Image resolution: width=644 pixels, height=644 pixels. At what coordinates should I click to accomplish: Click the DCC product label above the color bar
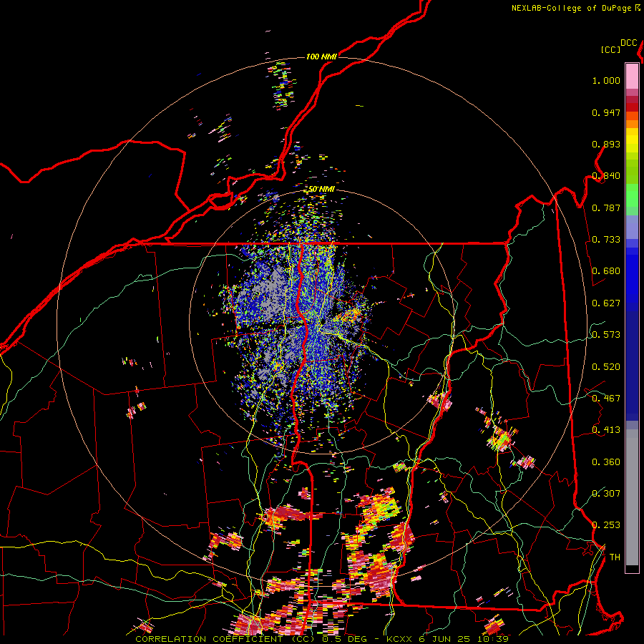coord(629,43)
